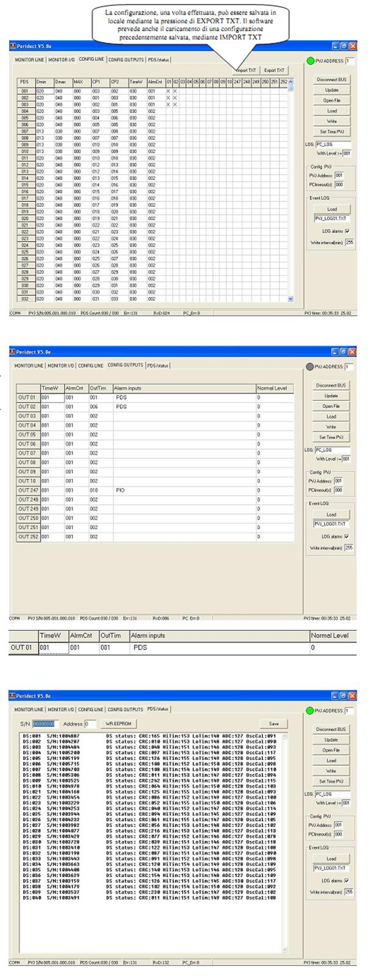Click the Peridect app icon in the top window's title bar

(x=12, y=46)
